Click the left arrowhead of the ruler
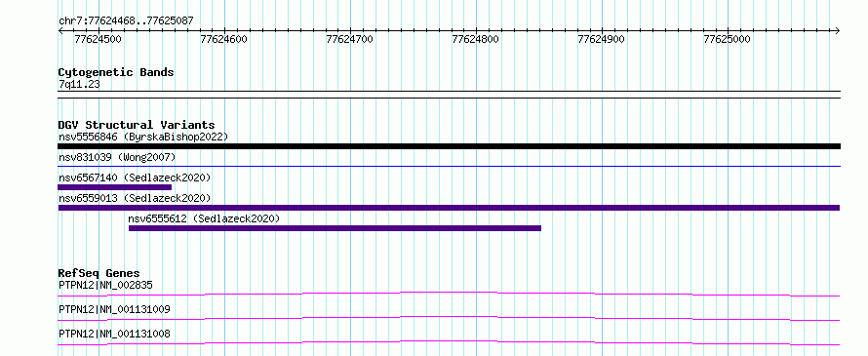 [x=60, y=30]
